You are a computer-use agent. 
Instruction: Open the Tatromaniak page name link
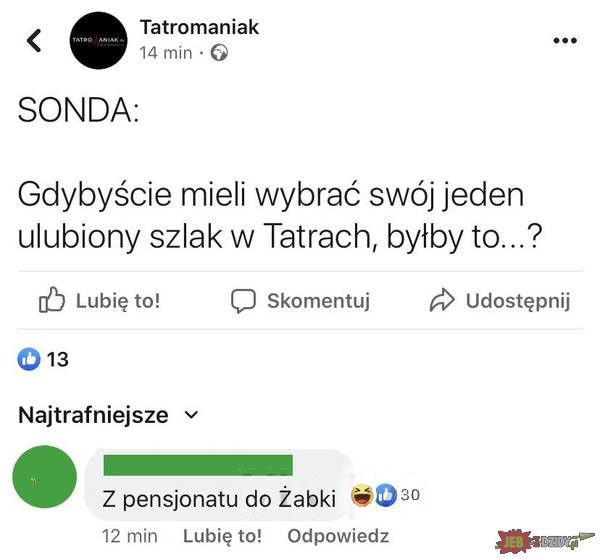[199, 27]
